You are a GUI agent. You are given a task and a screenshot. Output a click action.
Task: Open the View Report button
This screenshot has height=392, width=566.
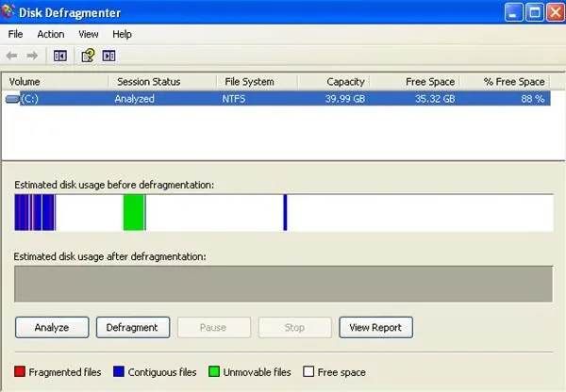click(375, 327)
